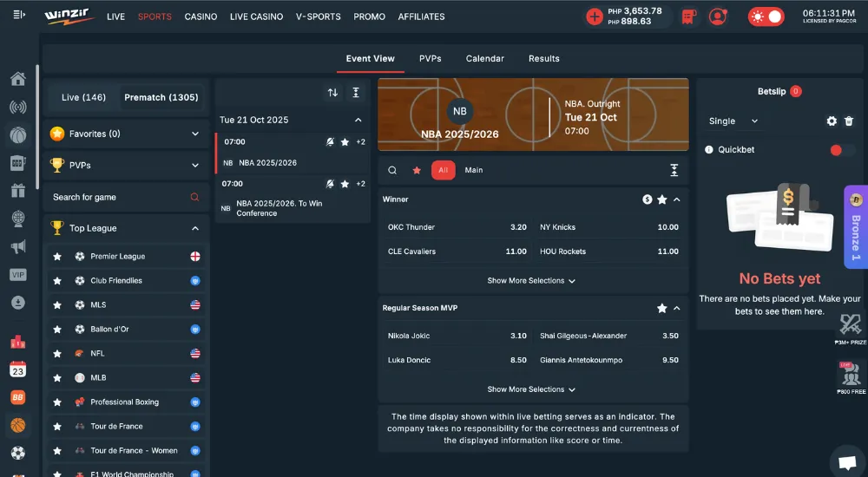868x477 pixels.
Task: Click the download app sidebar icon
Action: tap(17, 302)
